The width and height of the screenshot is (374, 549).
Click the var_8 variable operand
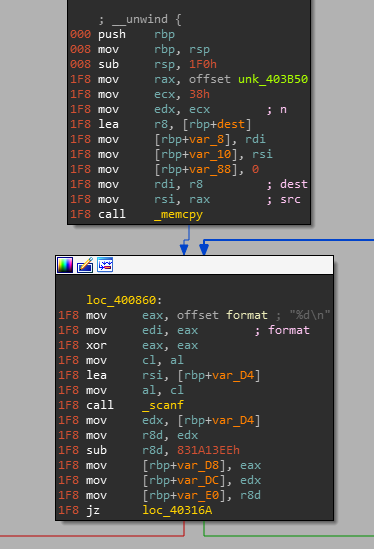(207, 139)
